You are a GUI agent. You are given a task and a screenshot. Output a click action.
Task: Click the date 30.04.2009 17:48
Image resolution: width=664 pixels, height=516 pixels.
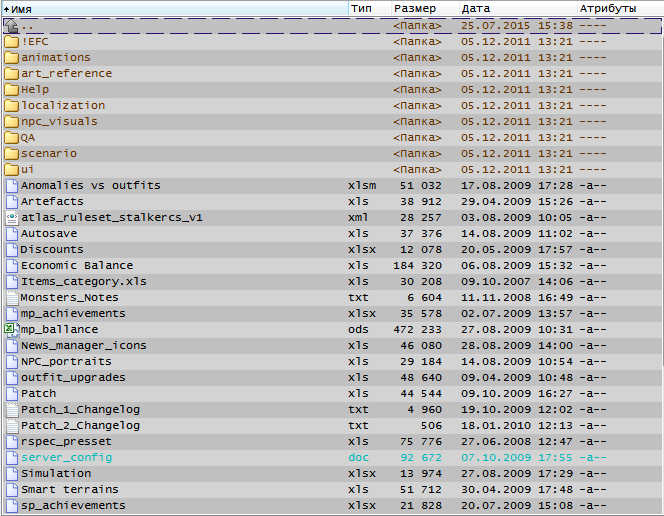point(517,490)
